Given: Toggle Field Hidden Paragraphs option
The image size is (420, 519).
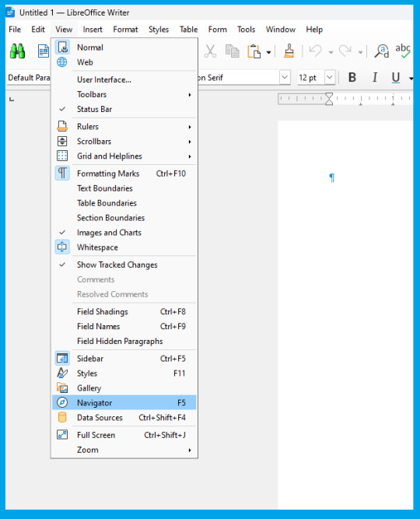Looking at the screenshot, I should point(124,342).
